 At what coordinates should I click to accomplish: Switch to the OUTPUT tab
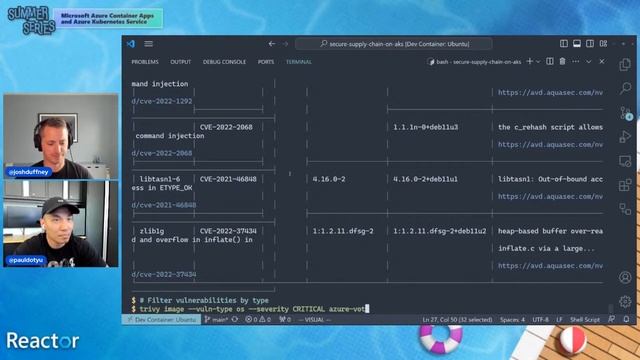tap(180, 62)
